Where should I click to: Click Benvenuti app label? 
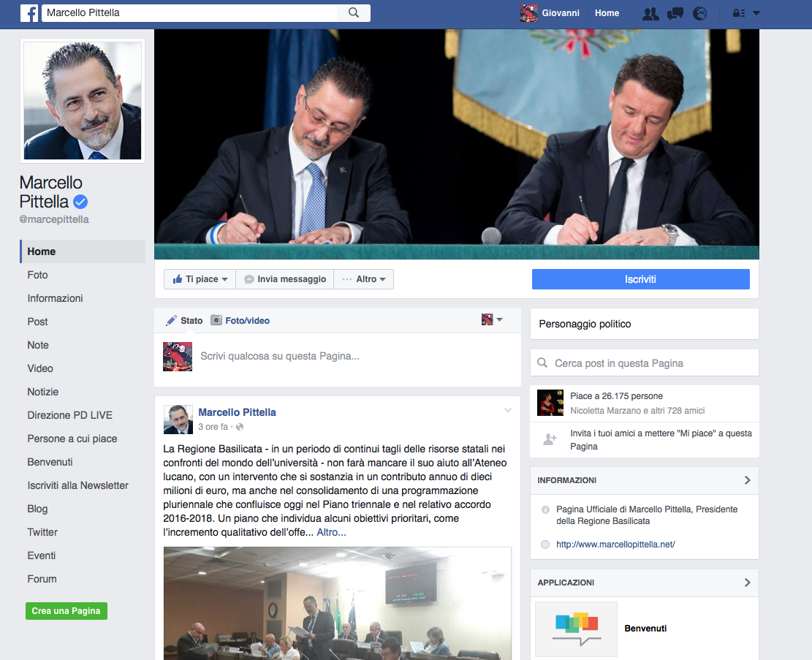[x=645, y=629]
